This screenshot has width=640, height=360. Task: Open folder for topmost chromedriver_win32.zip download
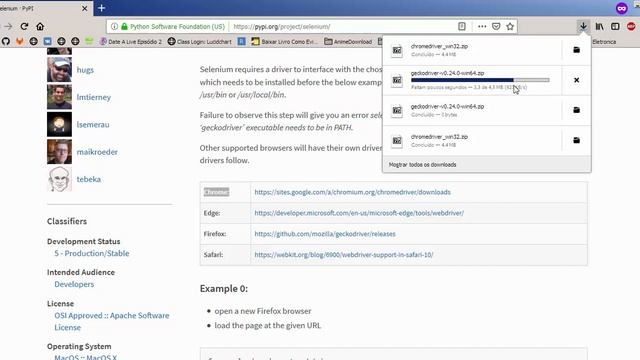point(576,50)
